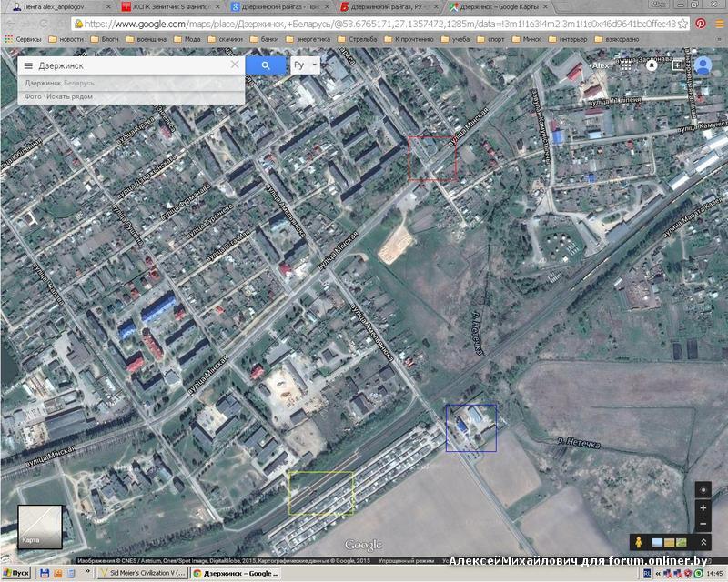Click the RU language indicator in tray
Image resolution: width=728 pixels, height=582 pixels.
[647, 574]
